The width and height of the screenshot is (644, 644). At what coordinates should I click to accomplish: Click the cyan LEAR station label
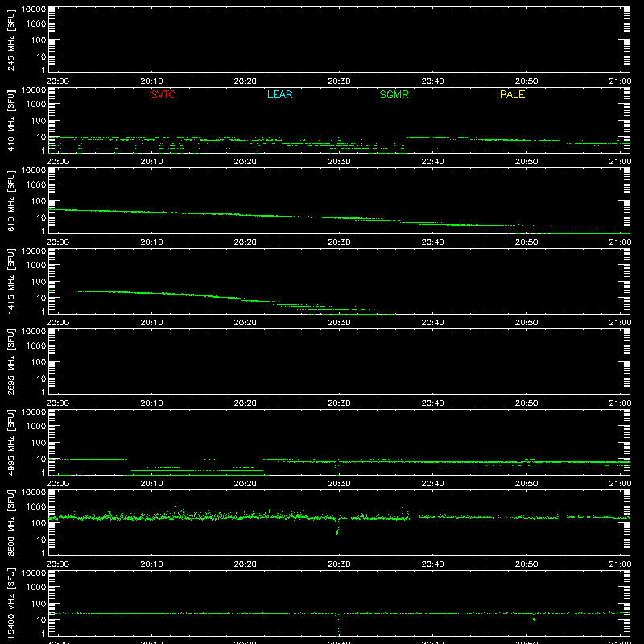click(x=279, y=94)
